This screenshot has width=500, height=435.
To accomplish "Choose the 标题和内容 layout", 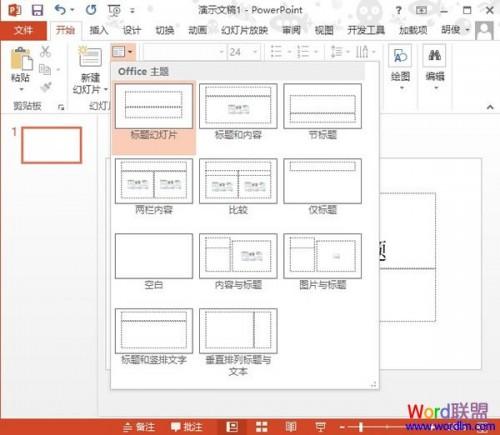I will click(238, 112).
